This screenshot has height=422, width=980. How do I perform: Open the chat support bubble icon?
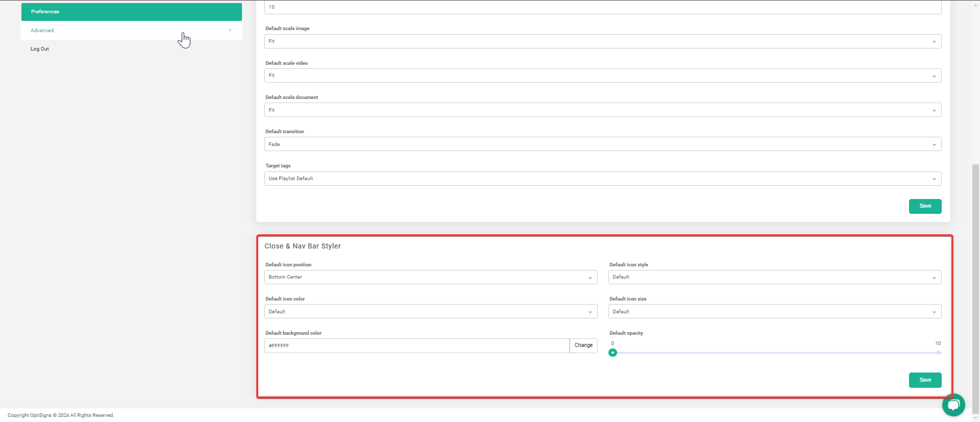(953, 405)
